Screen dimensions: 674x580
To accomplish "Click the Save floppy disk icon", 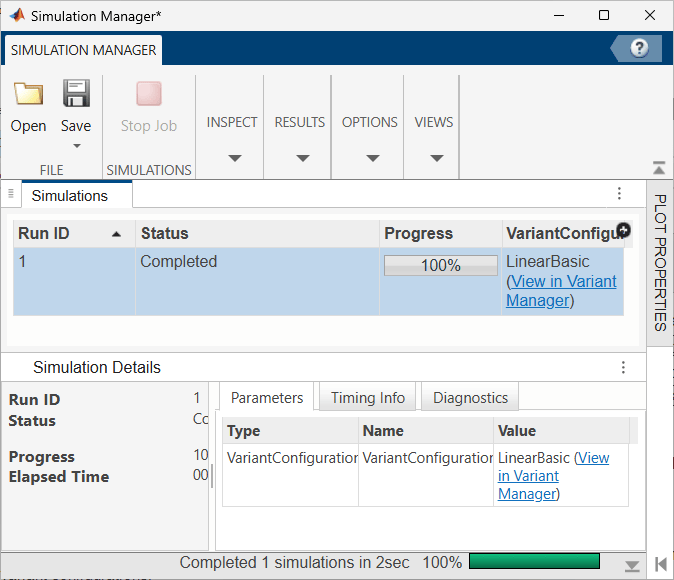I will pos(76,93).
